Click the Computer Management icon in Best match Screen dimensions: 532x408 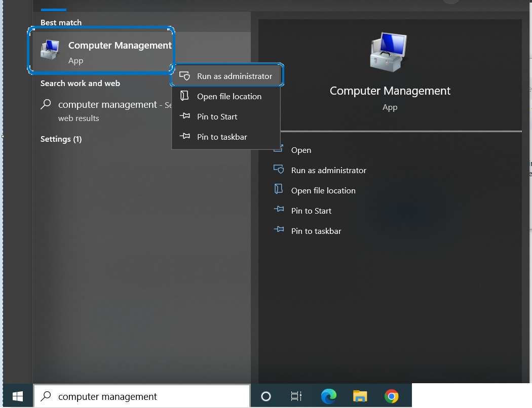point(50,50)
